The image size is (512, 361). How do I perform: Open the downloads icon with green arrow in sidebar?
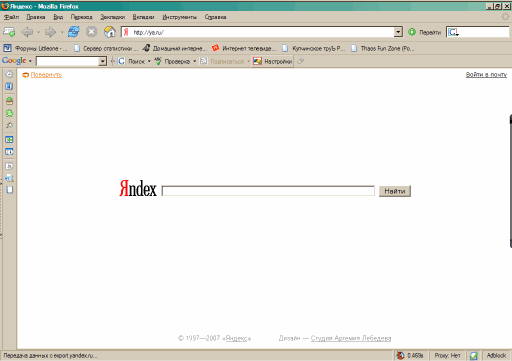(x=9, y=100)
